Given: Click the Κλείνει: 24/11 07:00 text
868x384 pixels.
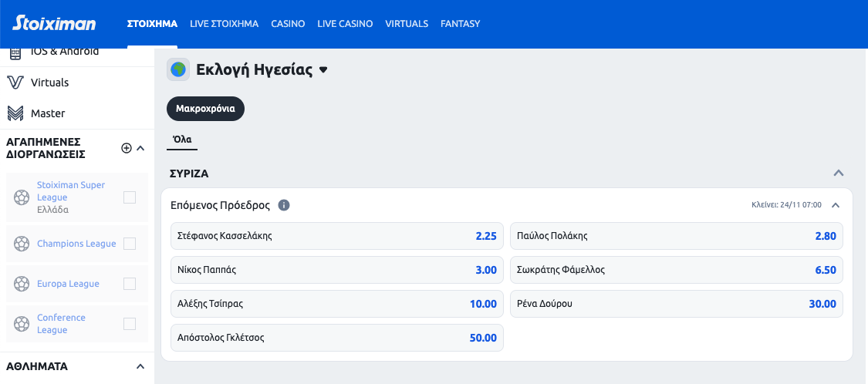Looking at the screenshot, I should point(786,205).
